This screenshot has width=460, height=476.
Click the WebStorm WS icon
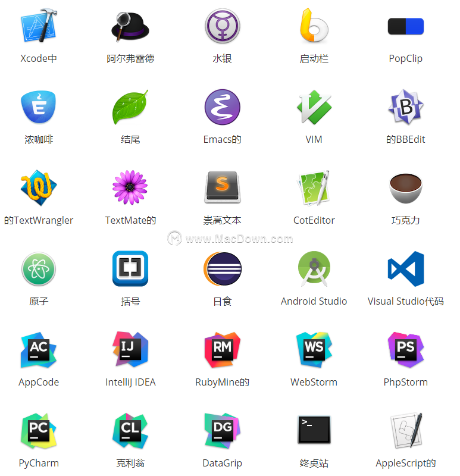coord(314,350)
